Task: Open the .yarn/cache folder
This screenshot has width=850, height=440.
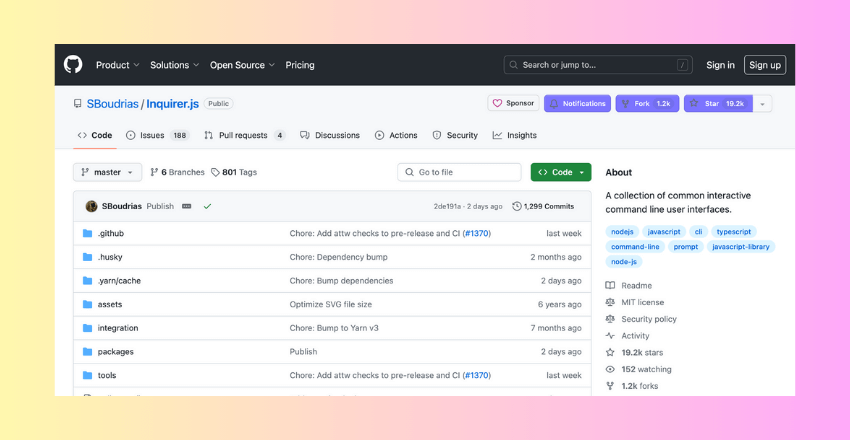Action: (119, 281)
